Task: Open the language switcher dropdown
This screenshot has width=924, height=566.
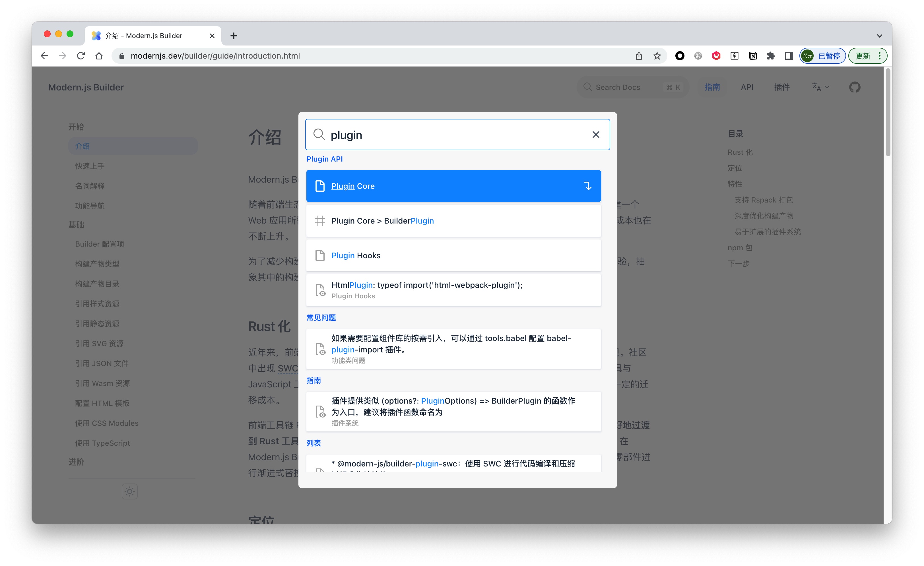Action: [x=820, y=87]
